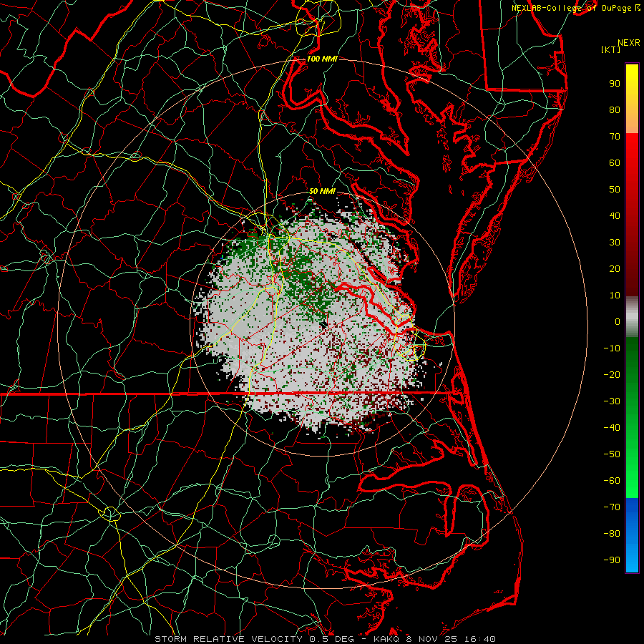Click the 50 value on the velocity scale
The image size is (644, 644).
pos(615,190)
